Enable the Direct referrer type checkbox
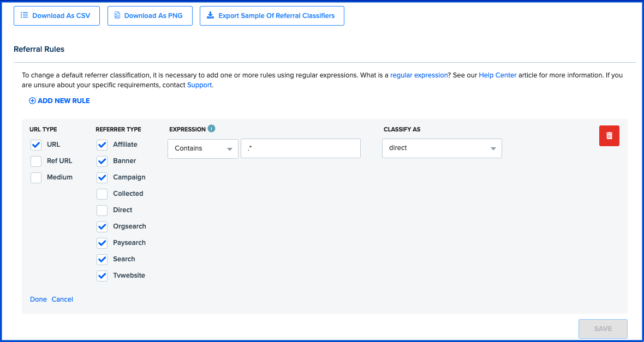 [102, 210]
